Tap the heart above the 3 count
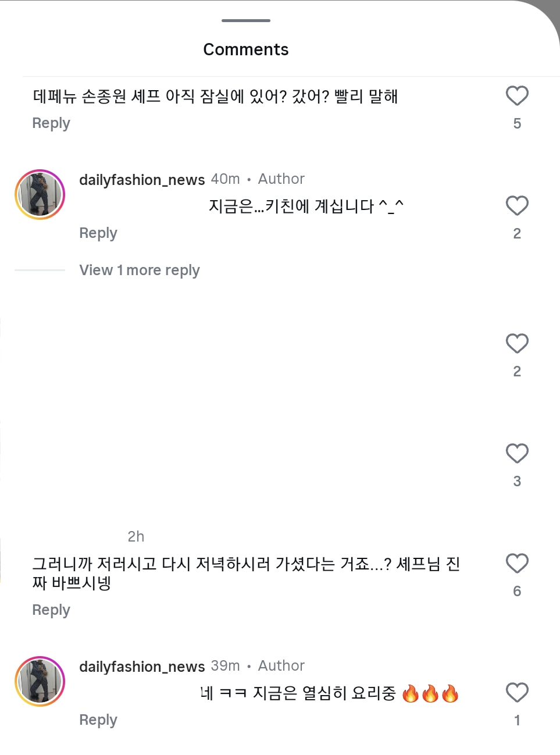 (x=517, y=454)
